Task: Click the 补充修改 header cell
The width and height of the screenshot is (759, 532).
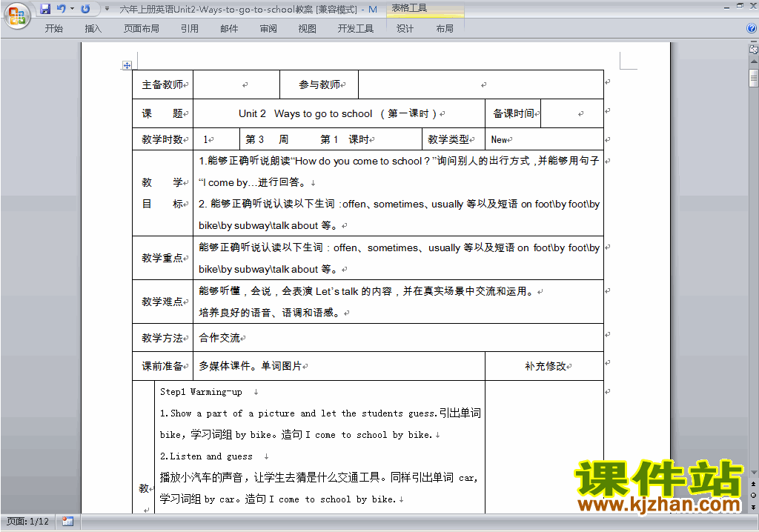Action: coord(545,367)
